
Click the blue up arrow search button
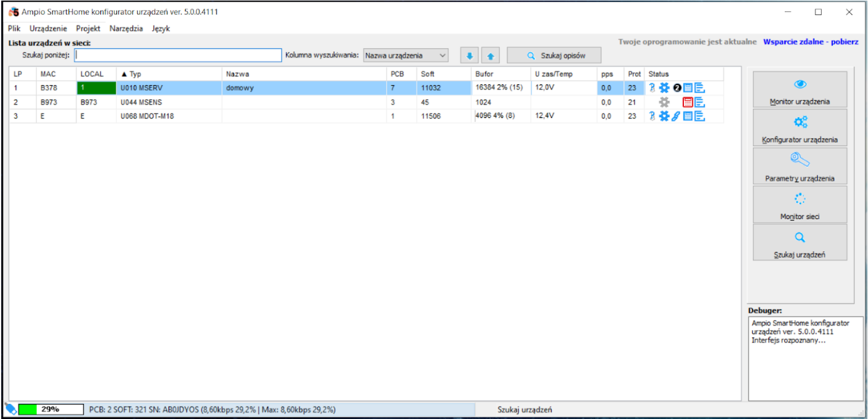tap(490, 56)
